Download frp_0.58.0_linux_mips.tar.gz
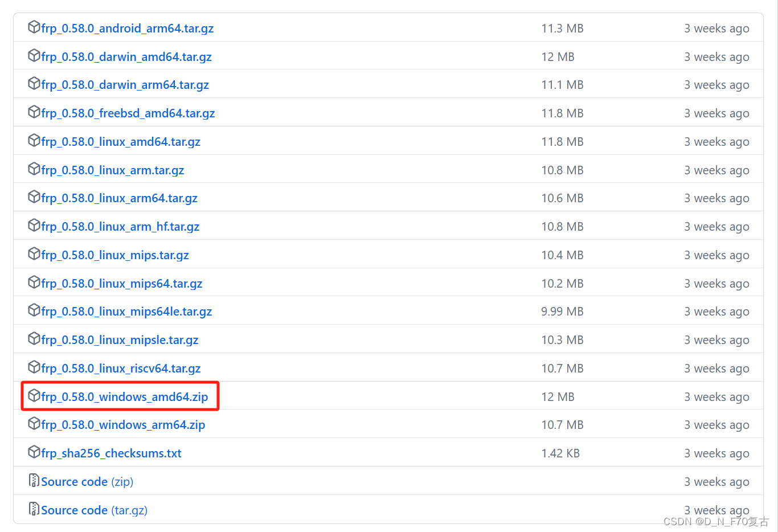Screen dimensions: 778x532 [115, 255]
